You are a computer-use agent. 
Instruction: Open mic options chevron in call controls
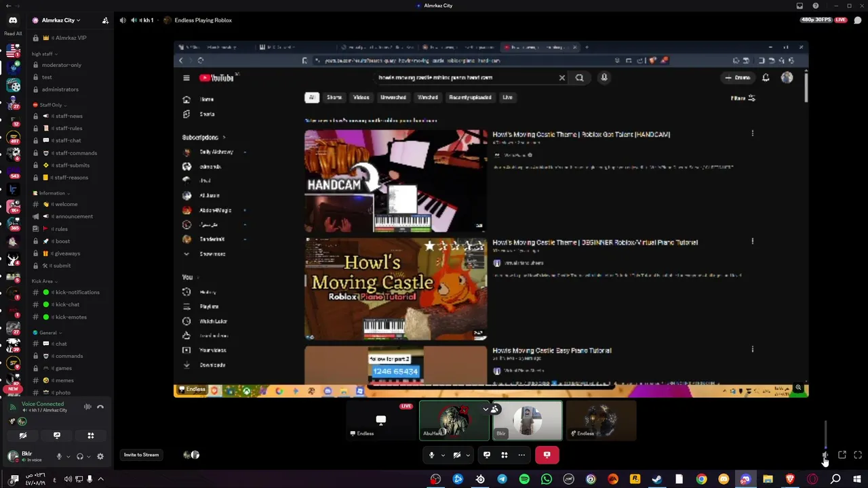443,455
